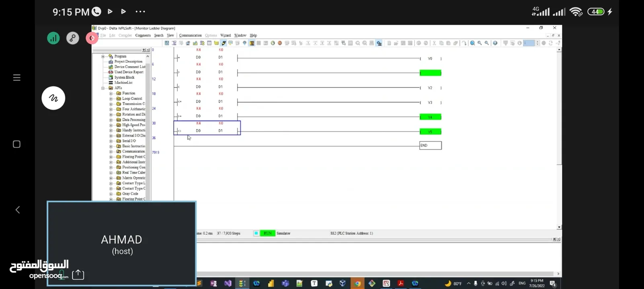Viewport: 644px width, 289px height.
Task: Click the large blue magnifier toolbar icon
Action: pos(473,43)
